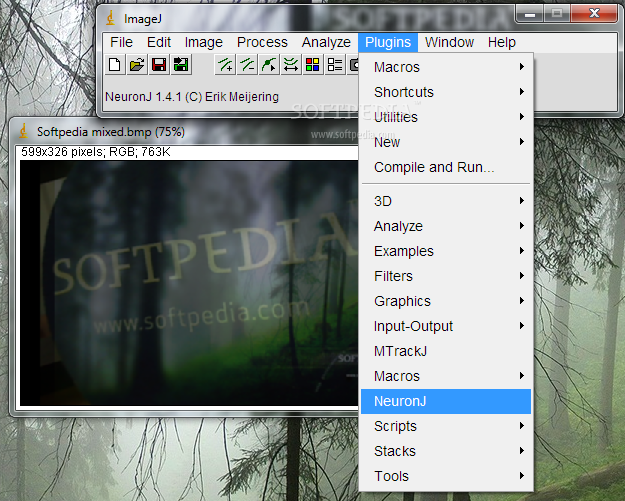Click the Load image/tracings folder icon

tap(137, 65)
